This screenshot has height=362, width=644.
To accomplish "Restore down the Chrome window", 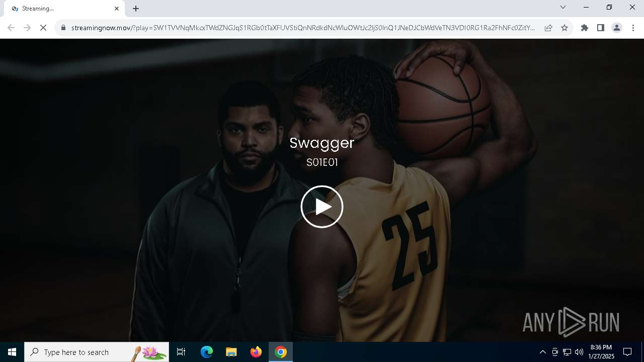I will [x=609, y=7].
